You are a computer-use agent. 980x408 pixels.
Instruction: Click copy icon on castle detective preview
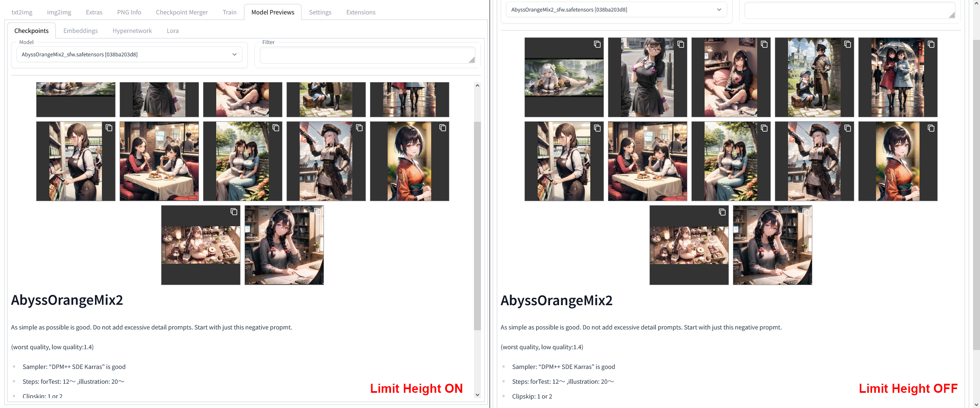(x=847, y=44)
